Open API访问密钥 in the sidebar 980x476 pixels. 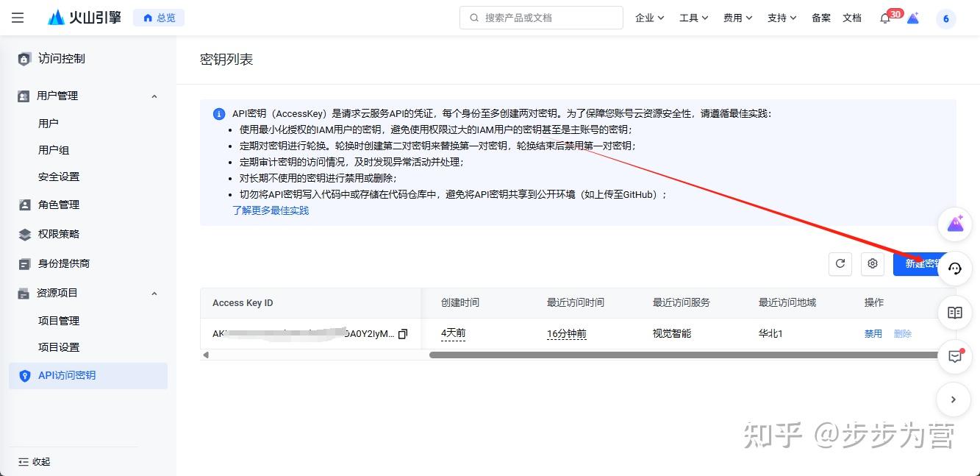click(88, 376)
